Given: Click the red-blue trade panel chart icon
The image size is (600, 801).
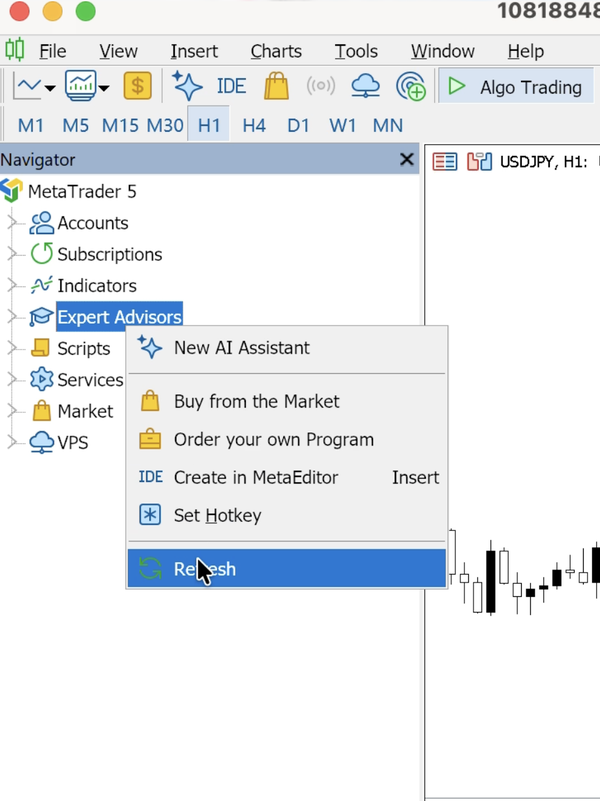Looking at the screenshot, I should (479, 162).
